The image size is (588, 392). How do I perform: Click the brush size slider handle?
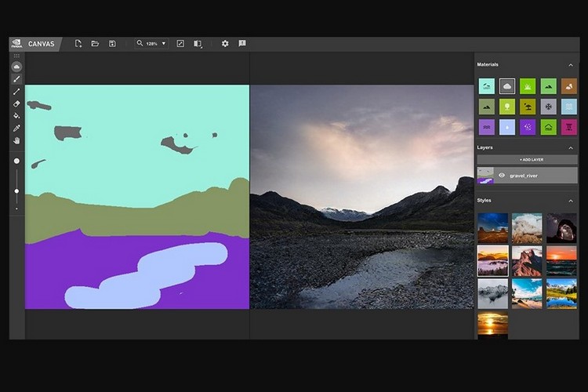click(16, 191)
